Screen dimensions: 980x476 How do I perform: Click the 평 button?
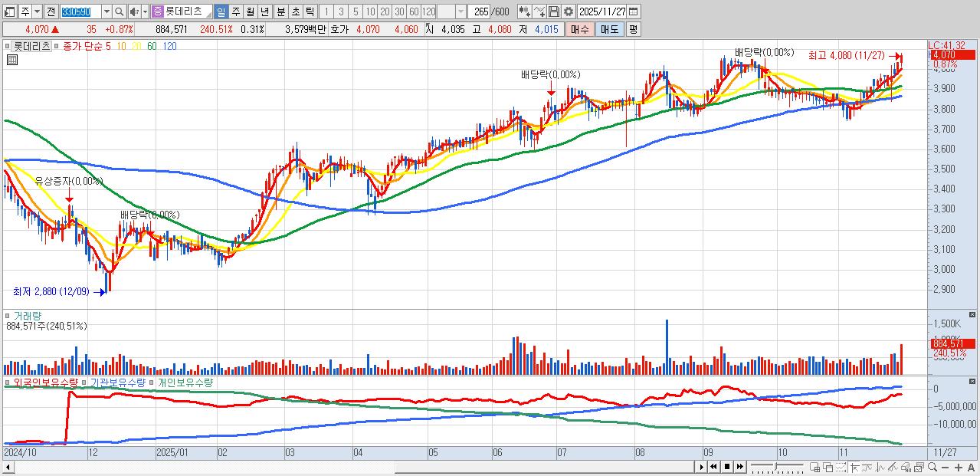click(633, 29)
